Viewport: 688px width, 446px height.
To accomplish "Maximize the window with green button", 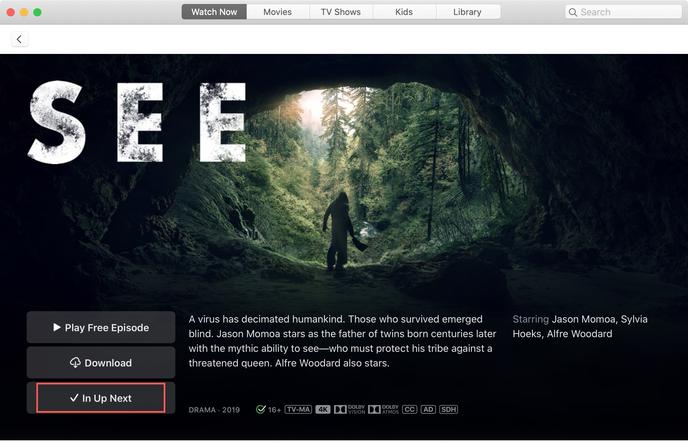I will pyautogui.click(x=37, y=12).
